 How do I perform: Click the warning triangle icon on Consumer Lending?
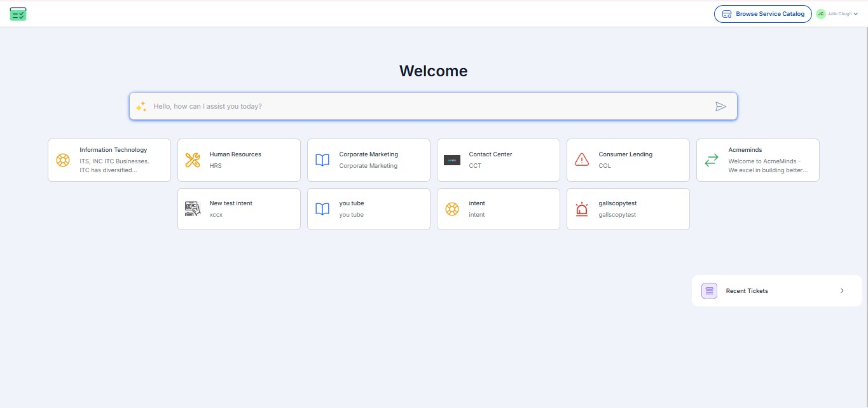[582, 160]
